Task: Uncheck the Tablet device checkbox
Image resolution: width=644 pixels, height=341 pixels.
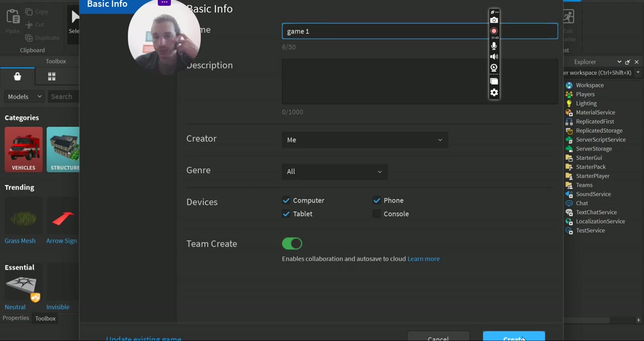Action: [x=286, y=214]
